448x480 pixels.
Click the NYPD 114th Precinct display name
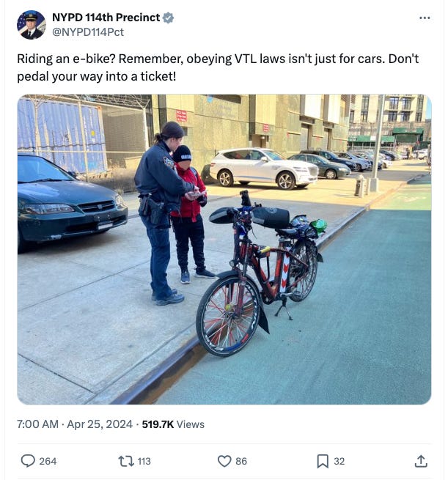point(106,18)
